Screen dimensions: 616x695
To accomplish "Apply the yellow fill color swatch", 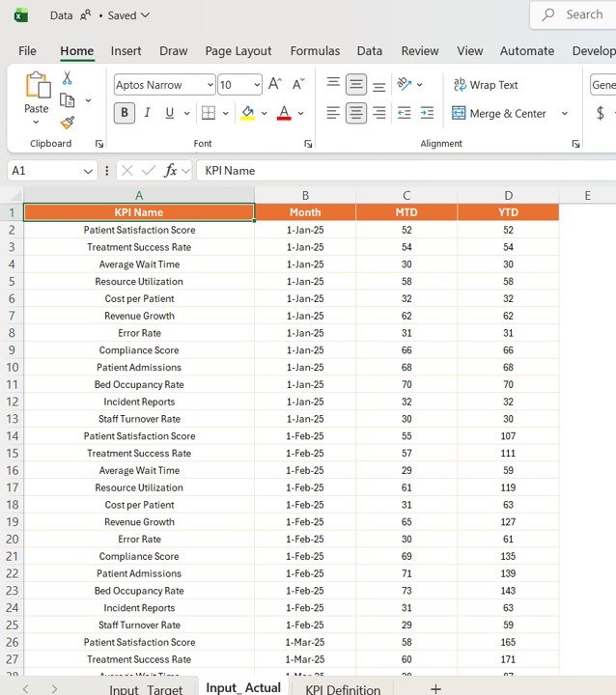I will coord(247,113).
